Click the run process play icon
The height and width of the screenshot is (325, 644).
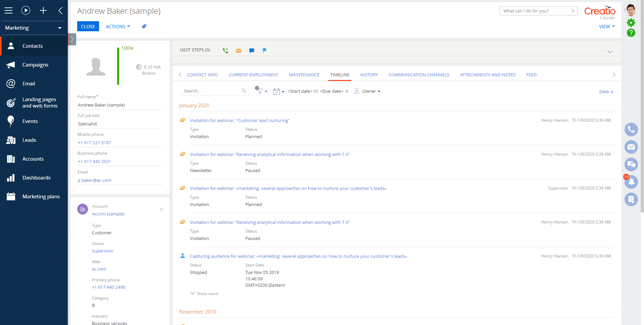26,10
